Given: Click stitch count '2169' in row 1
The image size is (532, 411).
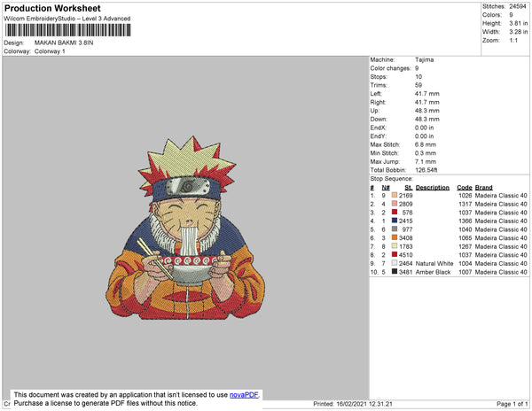Looking at the screenshot, I should 406,196.
